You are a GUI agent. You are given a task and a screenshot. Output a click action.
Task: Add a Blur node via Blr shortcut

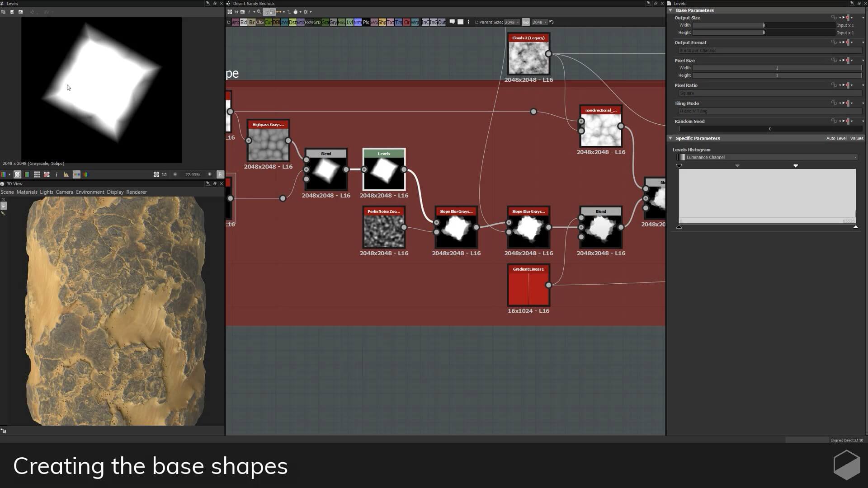coord(252,22)
